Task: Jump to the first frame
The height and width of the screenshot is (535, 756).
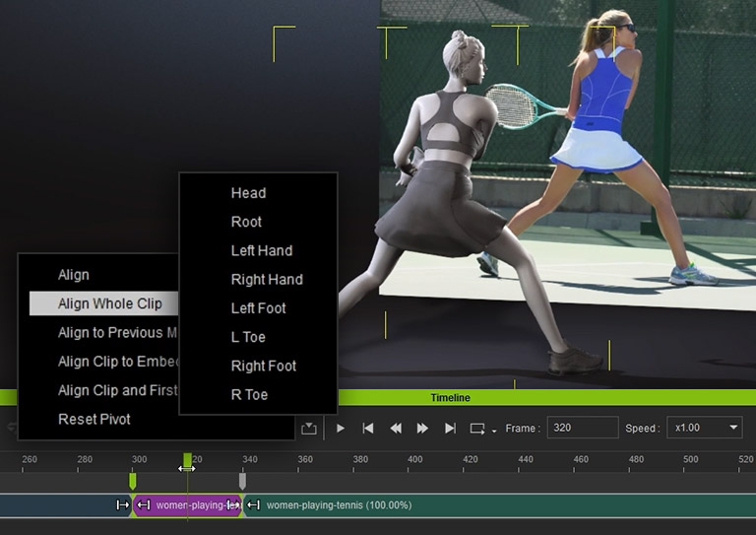Action: pyautogui.click(x=368, y=429)
